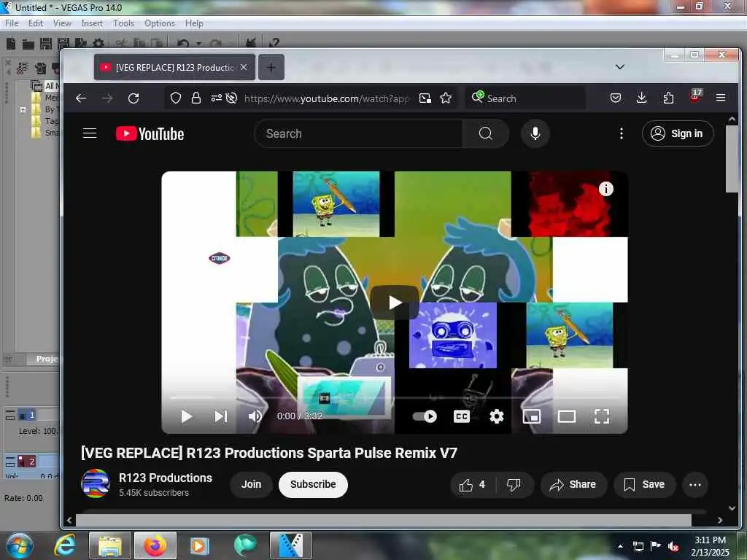Open the File menu in VEGAS Pro
Screen dimensions: 747x560
pyautogui.click(x=12, y=23)
